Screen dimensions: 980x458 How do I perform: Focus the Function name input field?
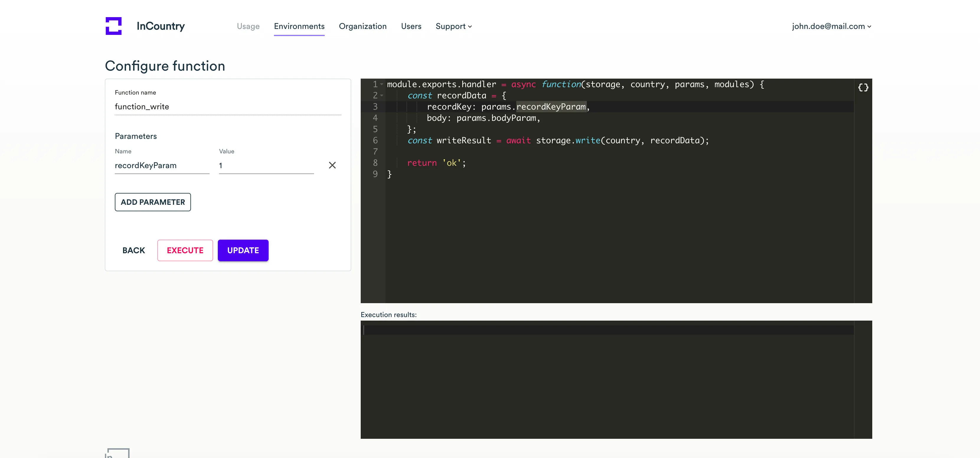228,107
